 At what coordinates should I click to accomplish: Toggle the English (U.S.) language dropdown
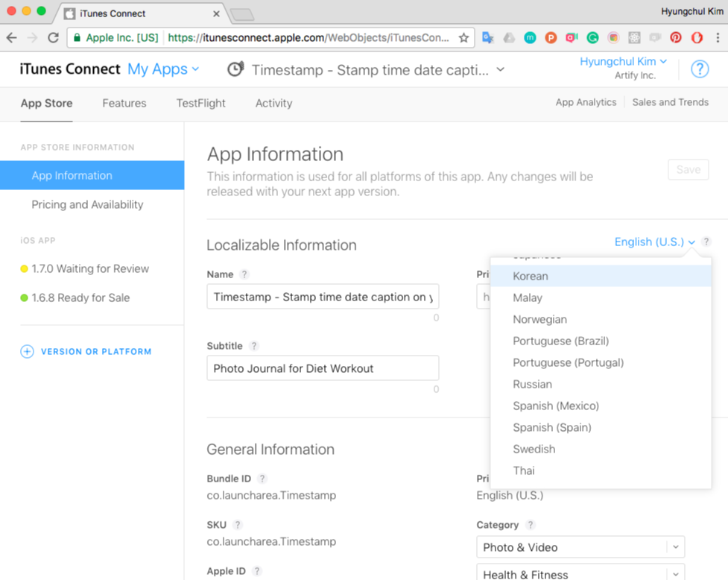point(654,242)
